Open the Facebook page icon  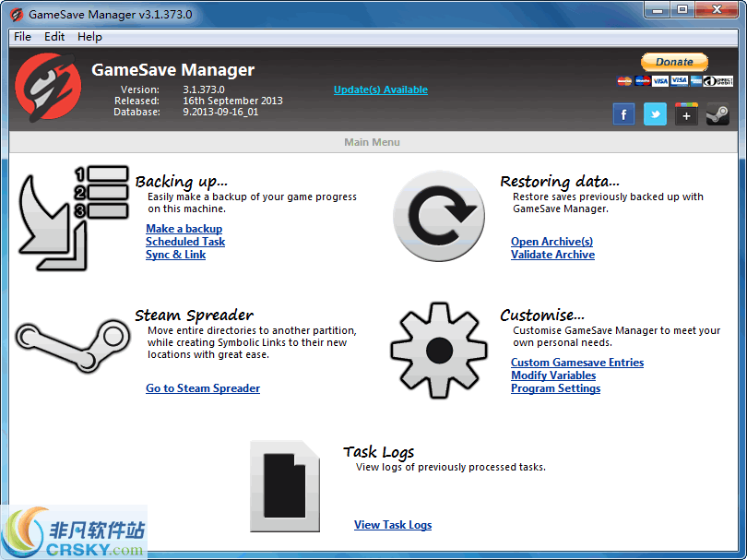(x=623, y=113)
